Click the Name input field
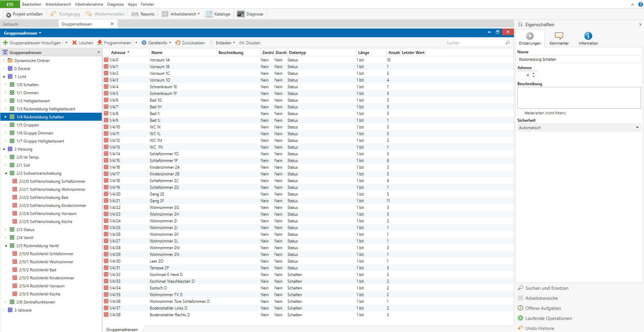Image resolution: width=644 pixels, height=332 pixels. (579, 59)
